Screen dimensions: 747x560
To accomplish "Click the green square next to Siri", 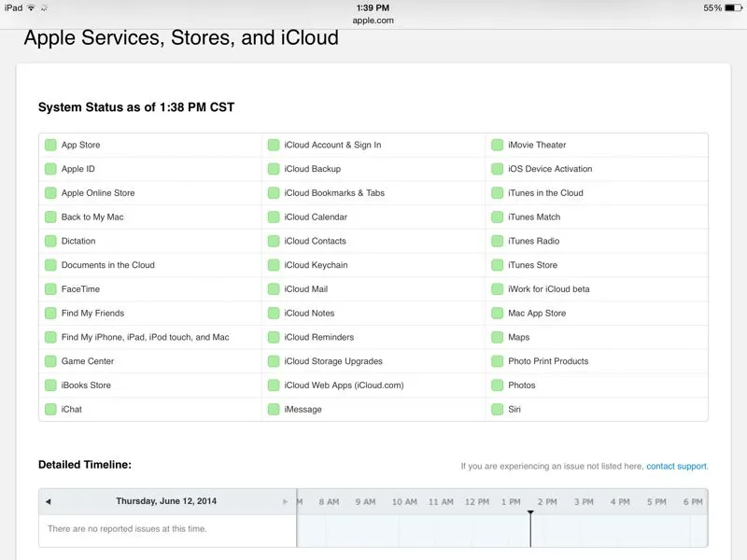I will pos(498,410).
